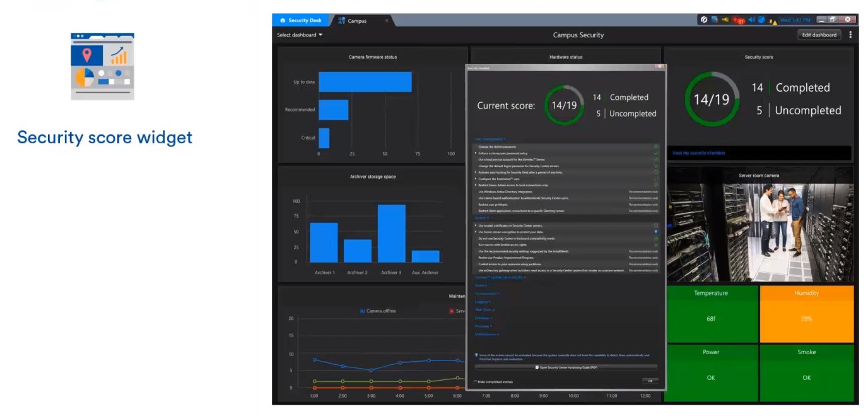Click the white Genetec logo tray icon

pos(704,20)
